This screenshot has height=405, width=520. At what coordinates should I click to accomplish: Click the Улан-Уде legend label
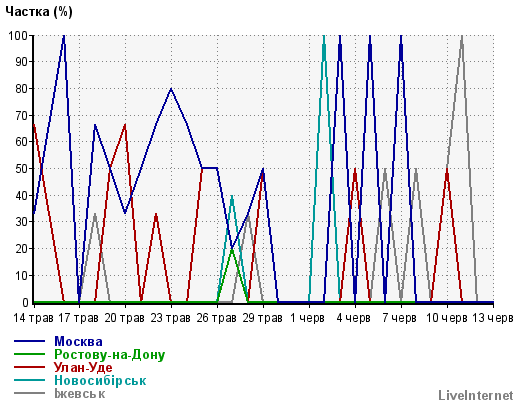83,367
